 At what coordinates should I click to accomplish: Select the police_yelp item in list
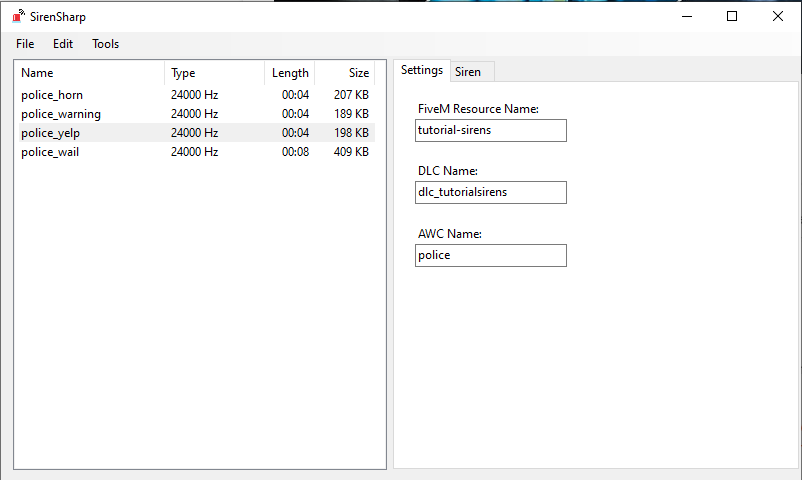point(50,133)
